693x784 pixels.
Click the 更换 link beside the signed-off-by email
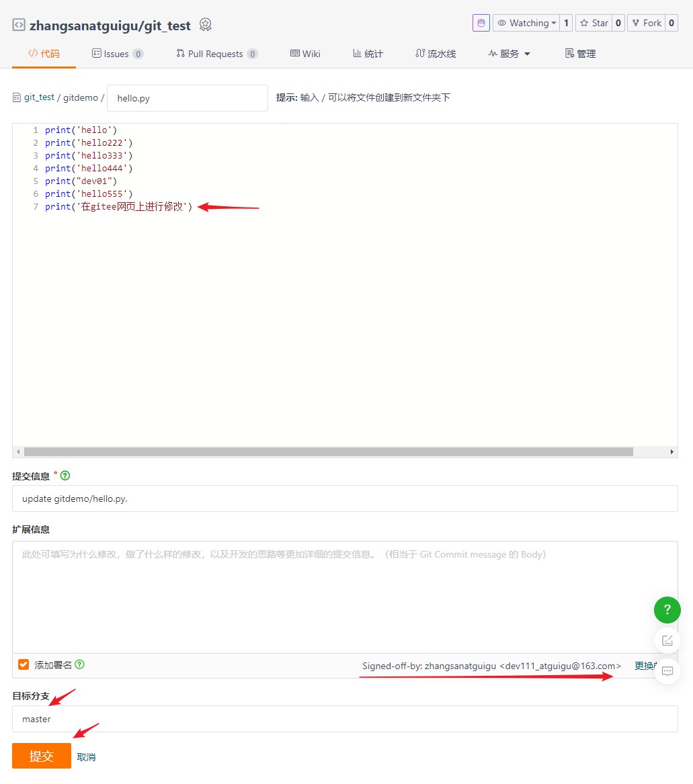point(645,666)
